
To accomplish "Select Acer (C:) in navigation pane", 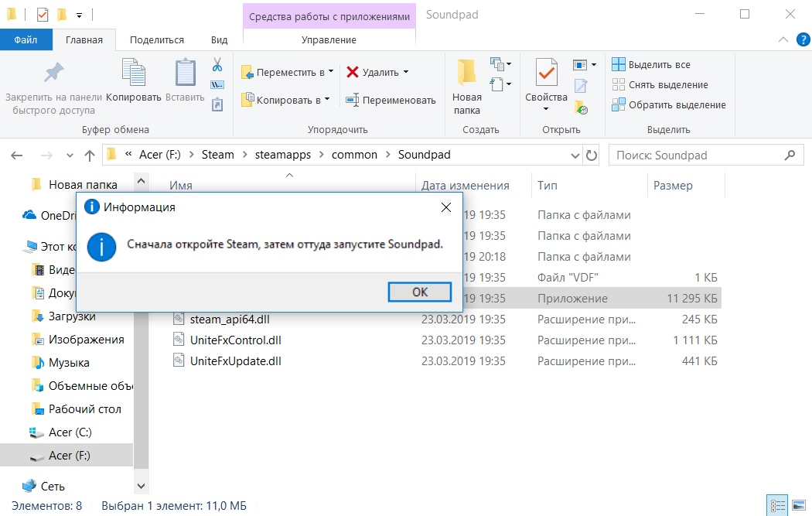I will 70,432.
